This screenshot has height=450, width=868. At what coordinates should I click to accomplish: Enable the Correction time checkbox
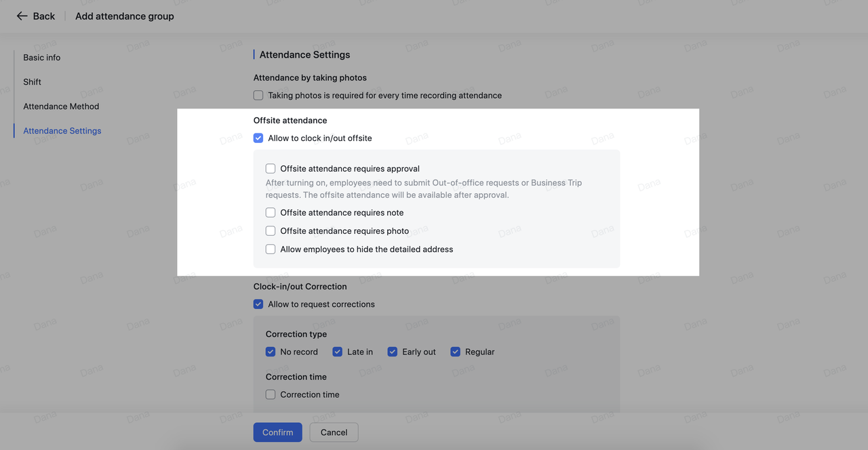[x=271, y=394]
